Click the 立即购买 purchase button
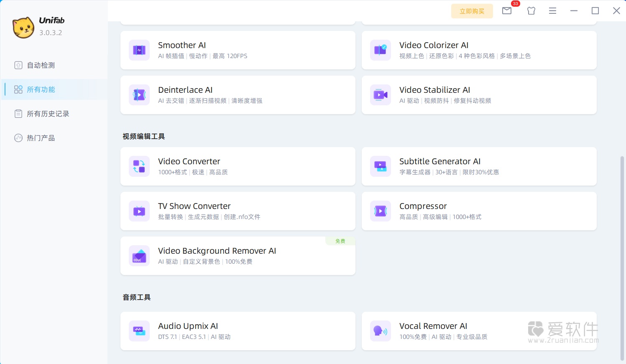This screenshot has height=364, width=626. click(x=472, y=11)
